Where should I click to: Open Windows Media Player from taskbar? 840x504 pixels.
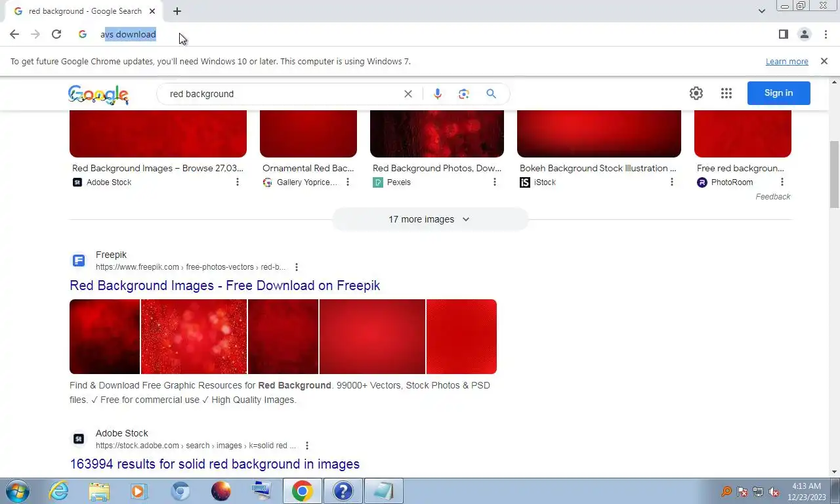139,491
